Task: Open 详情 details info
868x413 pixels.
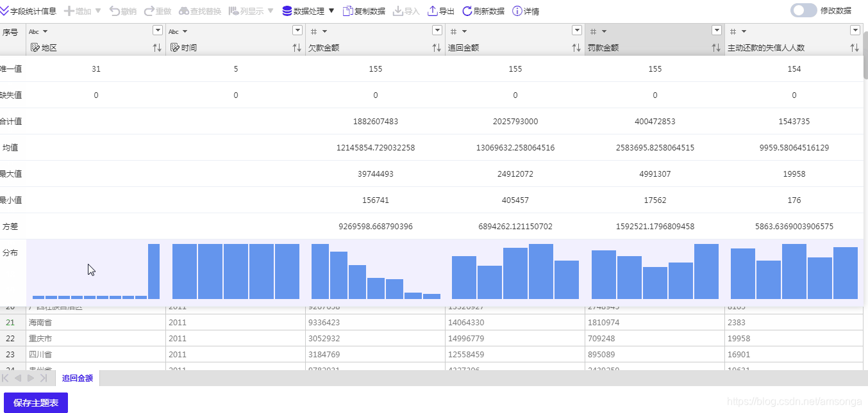Action: (x=526, y=11)
